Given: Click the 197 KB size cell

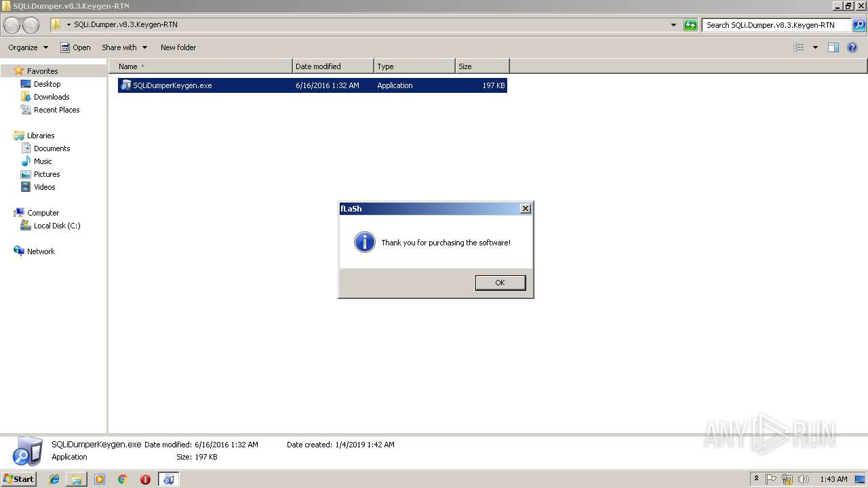Looking at the screenshot, I should pos(494,85).
